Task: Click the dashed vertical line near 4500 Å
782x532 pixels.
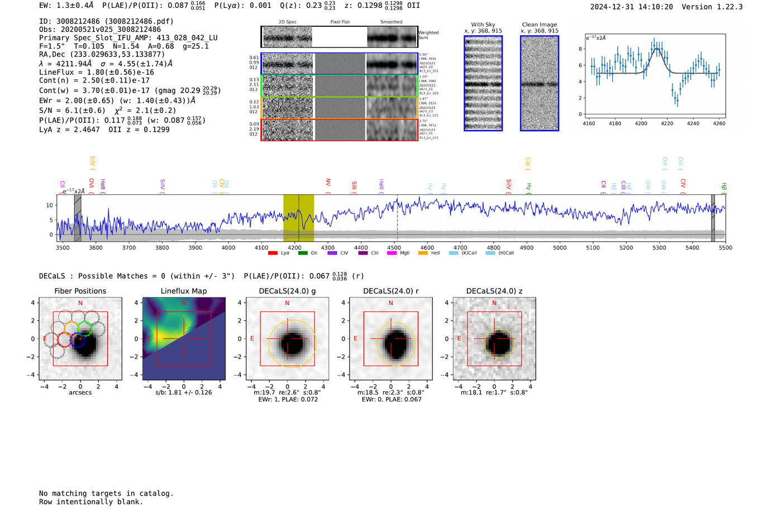Action: [x=397, y=218]
